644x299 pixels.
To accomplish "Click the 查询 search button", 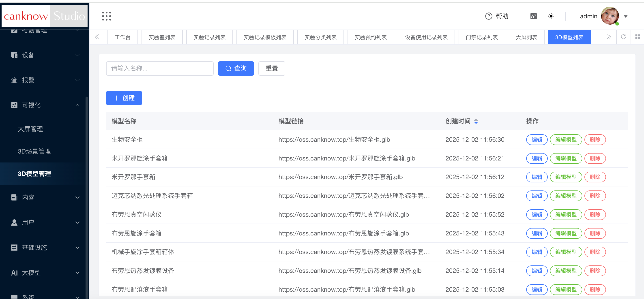I will click(236, 68).
